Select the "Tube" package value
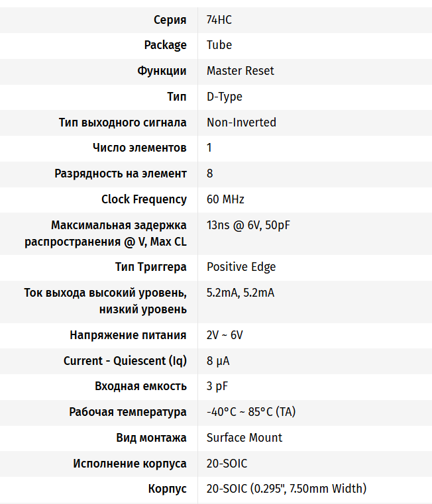The height and width of the screenshot is (504, 432). (x=219, y=45)
